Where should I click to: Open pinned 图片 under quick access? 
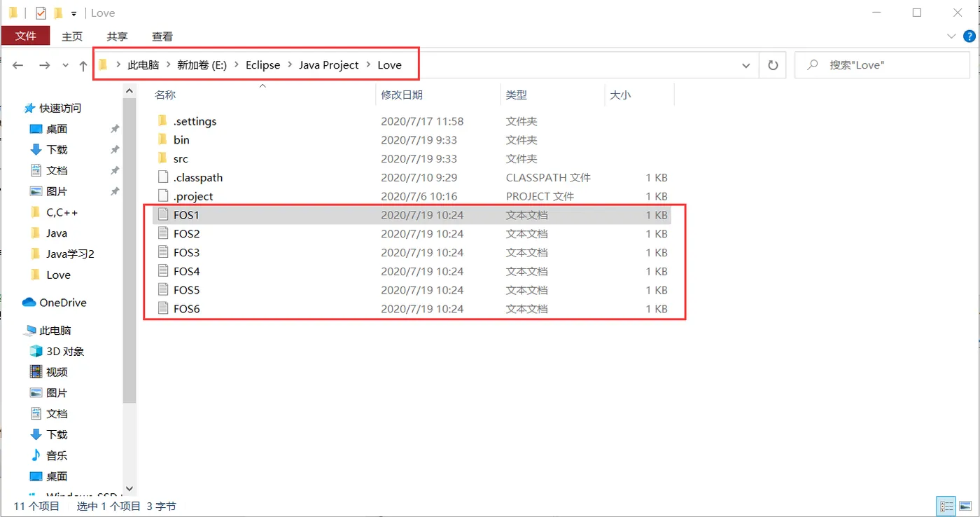click(x=57, y=191)
